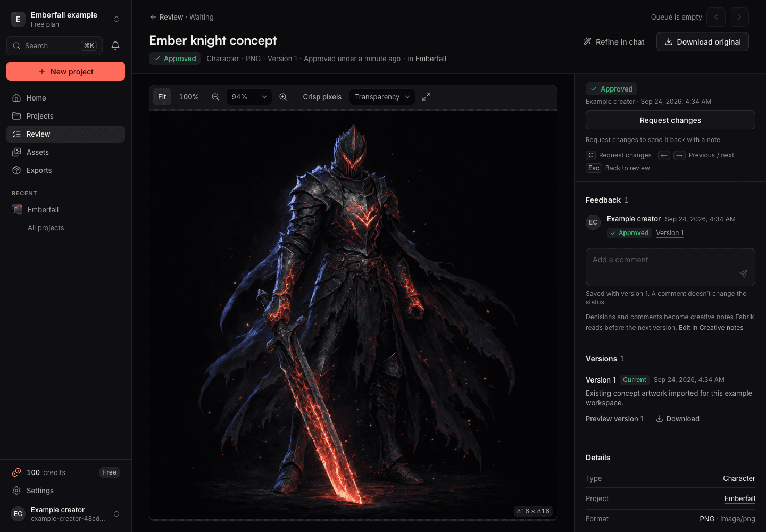Click Back to Review breadcrumb link
The width and height of the screenshot is (766, 532).
pos(166,17)
